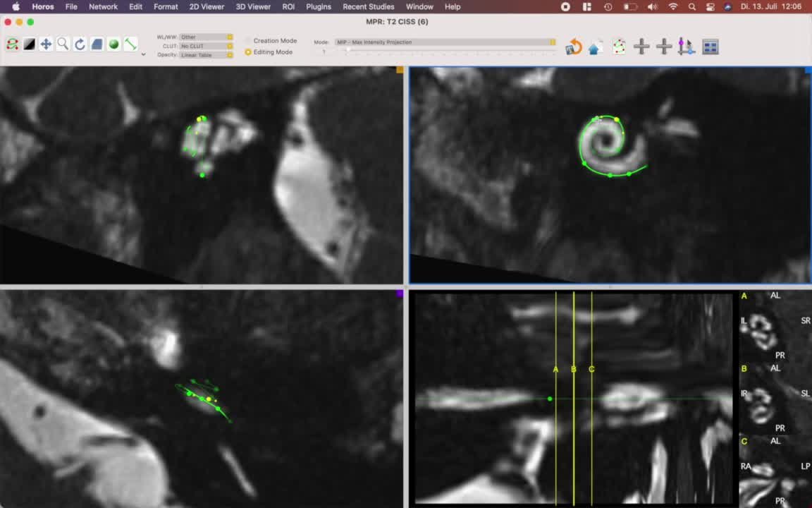
Task: Click yellow line B in the straightened view
Action: click(x=574, y=398)
